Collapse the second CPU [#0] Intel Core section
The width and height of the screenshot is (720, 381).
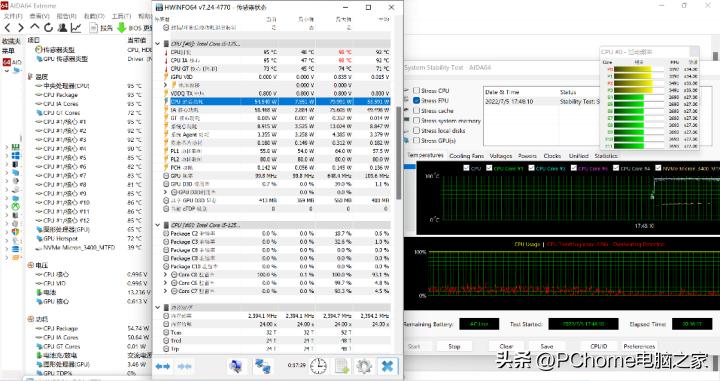[x=158, y=225]
